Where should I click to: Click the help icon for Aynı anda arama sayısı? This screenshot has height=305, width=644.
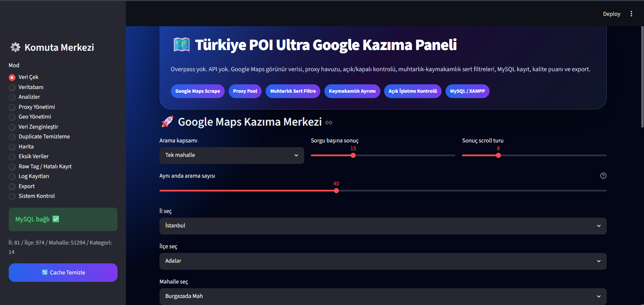tap(603, 176)
